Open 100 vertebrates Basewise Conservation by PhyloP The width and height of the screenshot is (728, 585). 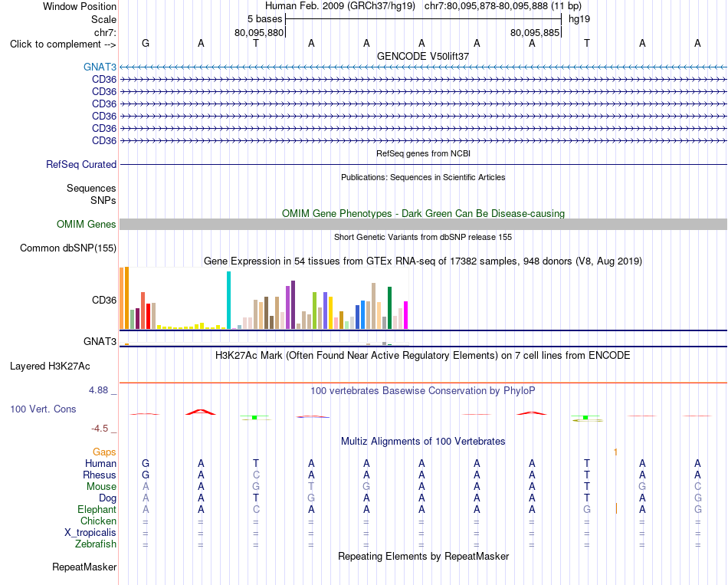[x=423, y=391]
